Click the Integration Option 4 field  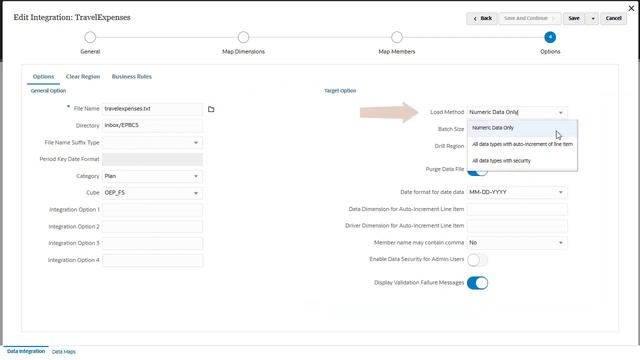tap(152, 260)
